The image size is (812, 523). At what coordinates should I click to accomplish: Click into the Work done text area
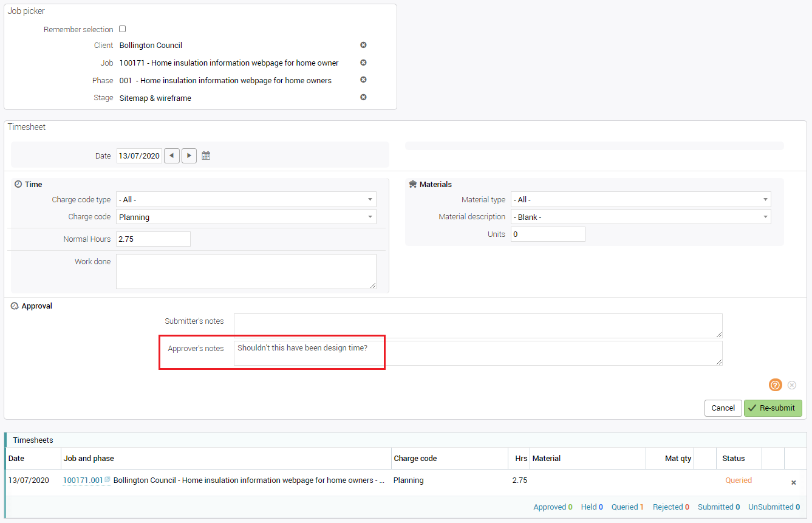(x=246, y=271)
